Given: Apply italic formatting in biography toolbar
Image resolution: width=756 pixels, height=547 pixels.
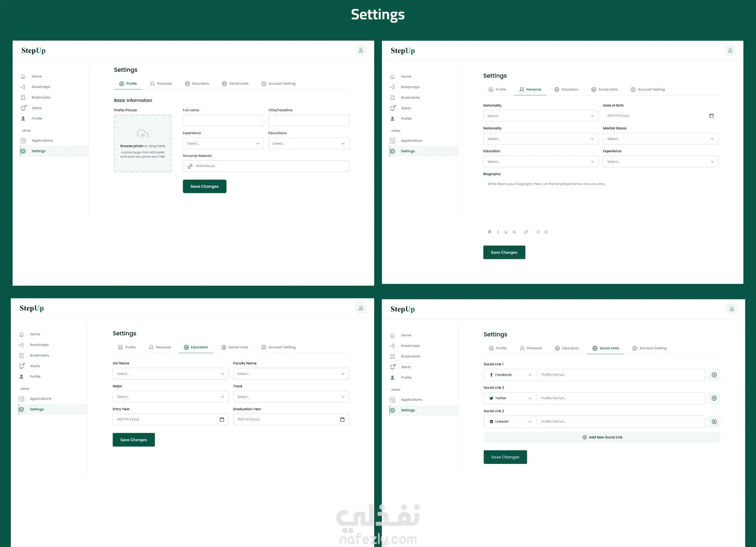Looking at the screenshot, I should 498,232.
